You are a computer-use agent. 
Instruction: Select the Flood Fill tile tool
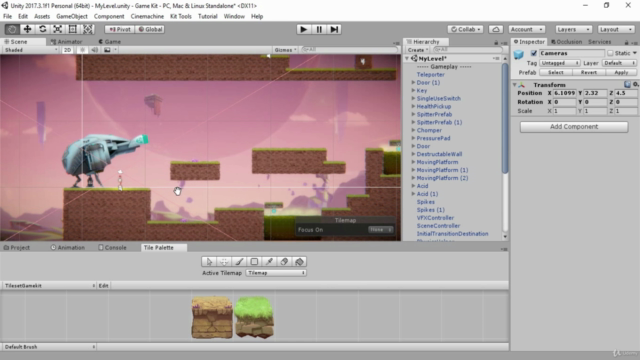(300, 262)
